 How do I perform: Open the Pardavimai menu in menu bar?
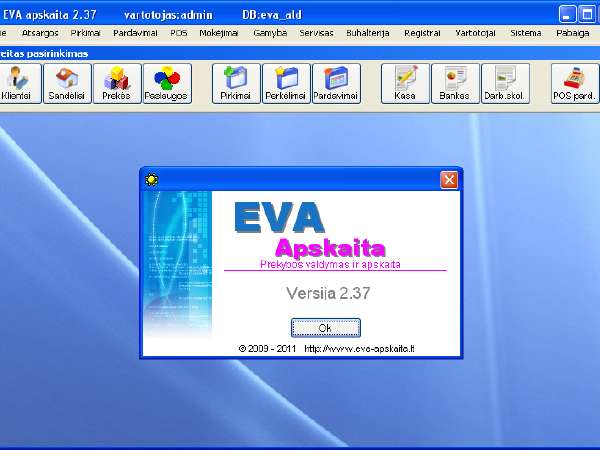[135, 33]
